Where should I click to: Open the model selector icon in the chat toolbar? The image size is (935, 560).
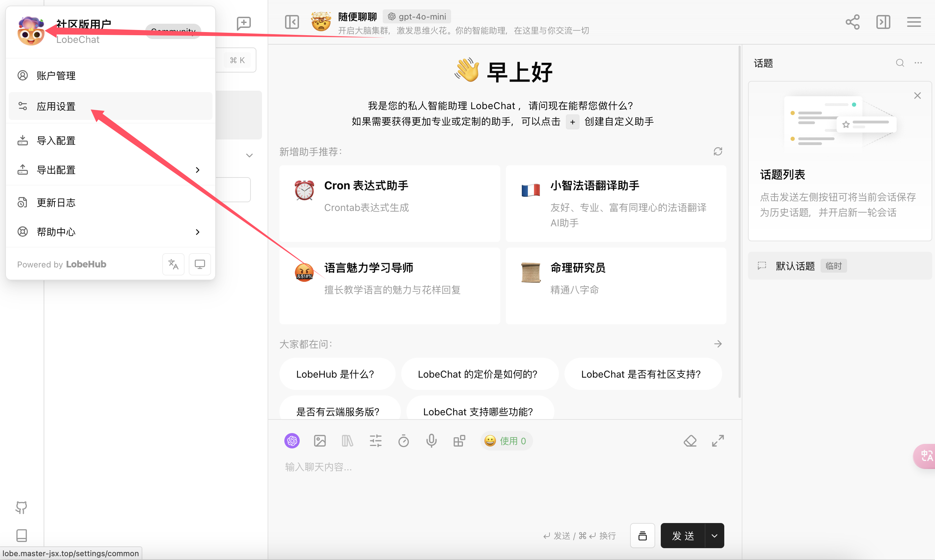click(x=292, y=441)
